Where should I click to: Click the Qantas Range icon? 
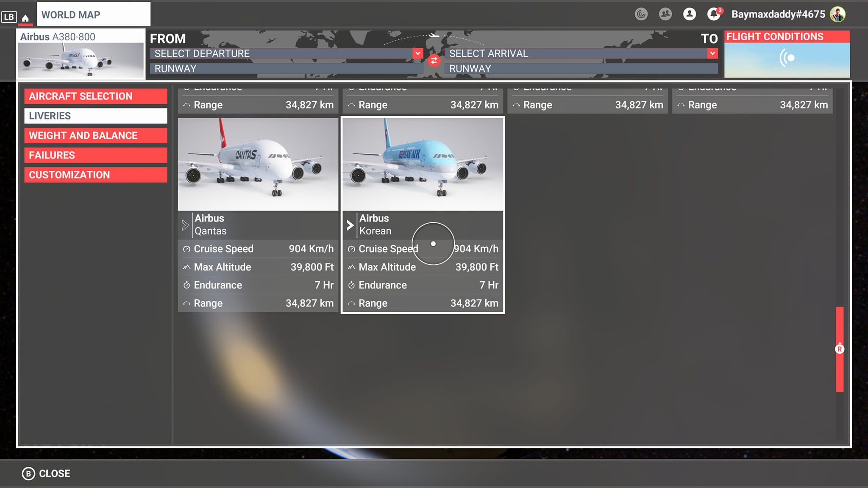[186, 304]
